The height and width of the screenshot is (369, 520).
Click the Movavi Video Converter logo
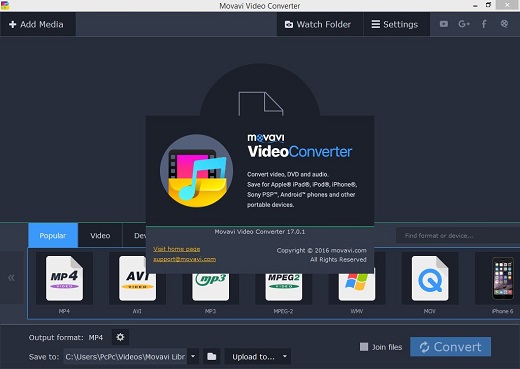(x=197, y=171)
